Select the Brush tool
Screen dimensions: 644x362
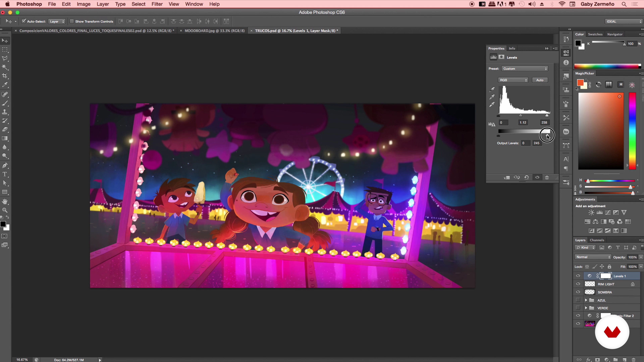coord(5,103)
